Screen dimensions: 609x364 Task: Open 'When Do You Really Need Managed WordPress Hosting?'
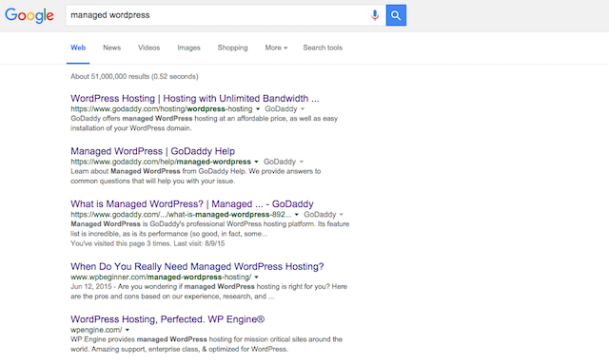(x=197, y=267)
